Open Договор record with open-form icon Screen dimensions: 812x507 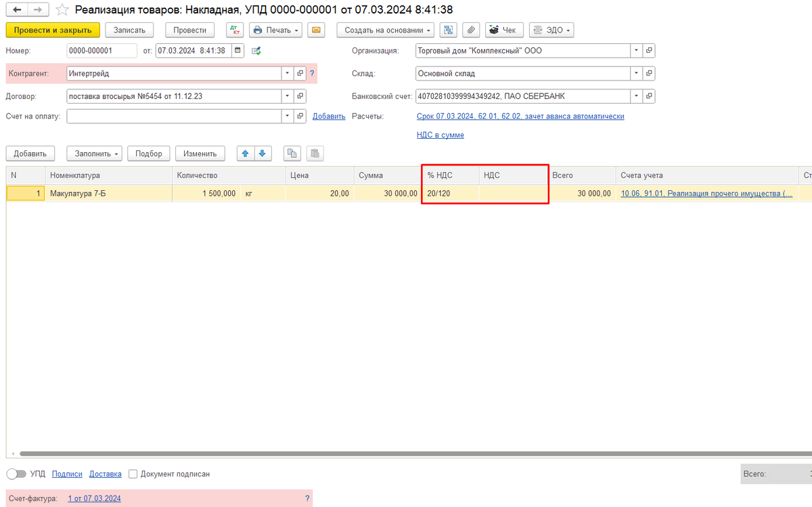pyautogui.click(x=300, y=96)
